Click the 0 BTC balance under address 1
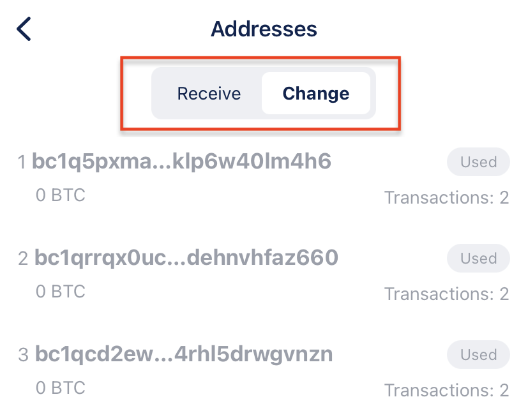The height and width of the screenshot is (420, 528). pyautogui.click(x=61, y=195)
